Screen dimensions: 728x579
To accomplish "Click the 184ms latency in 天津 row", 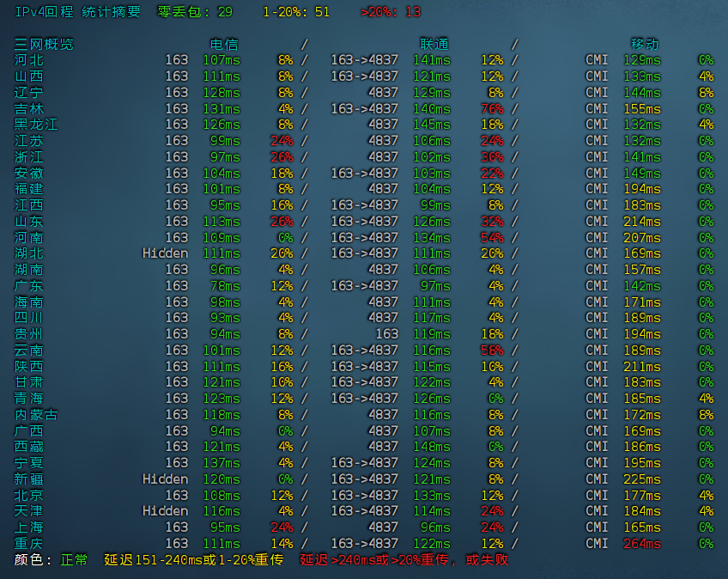I will [641, 511].
